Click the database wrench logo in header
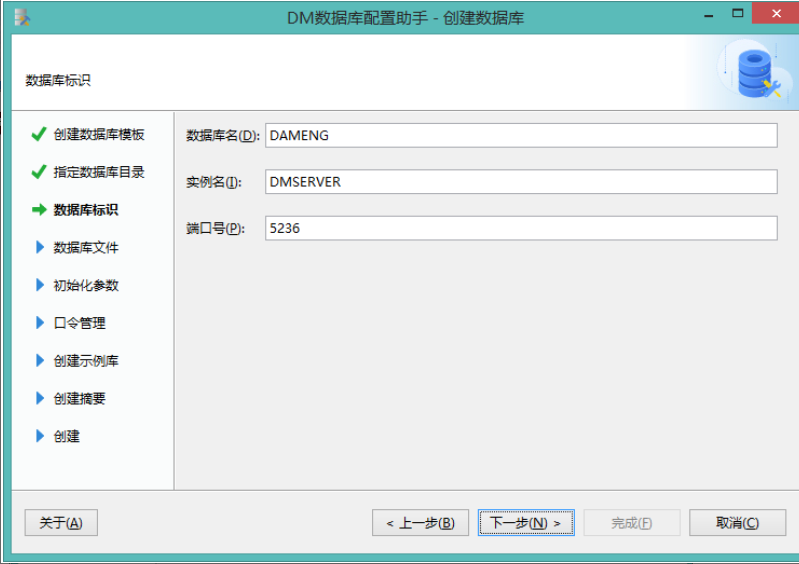The width and height of the screenshot is (799, 564). [756, 73]
